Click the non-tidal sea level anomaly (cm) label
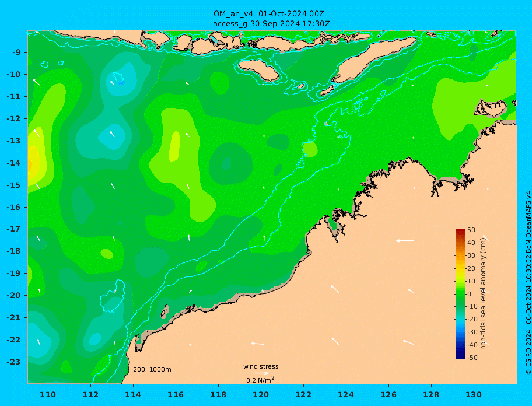The width and height of the screenshot is (532, 406). coord(483,294)
